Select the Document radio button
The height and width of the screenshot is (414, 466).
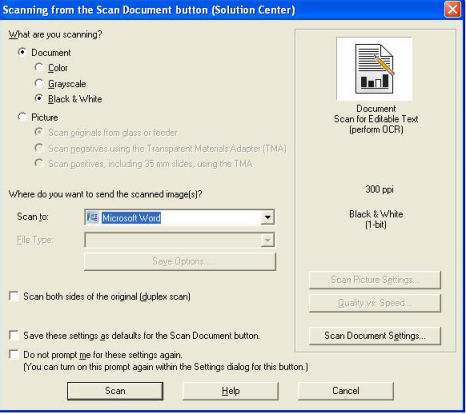[x=22, y=52]
